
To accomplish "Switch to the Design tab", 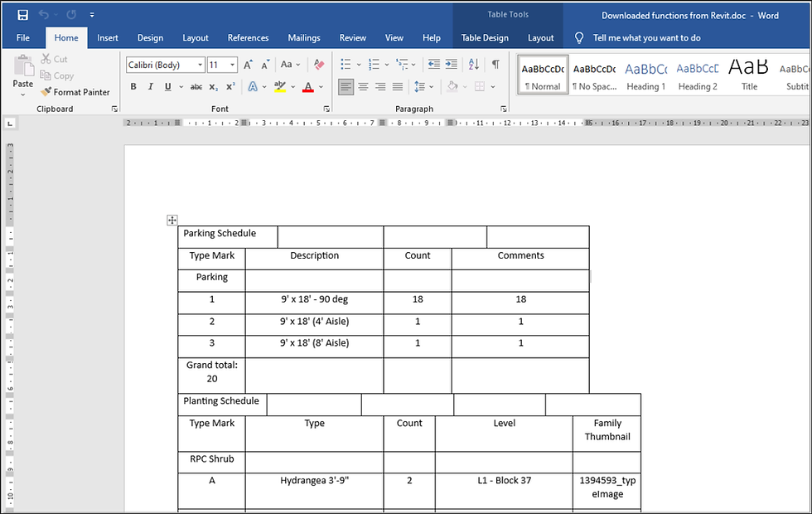I will 150,38.
